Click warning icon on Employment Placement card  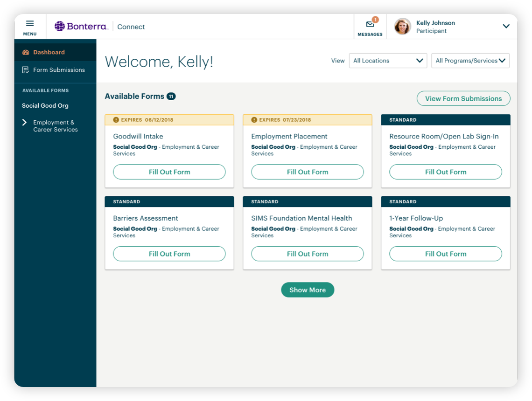[x=254, y=120]
